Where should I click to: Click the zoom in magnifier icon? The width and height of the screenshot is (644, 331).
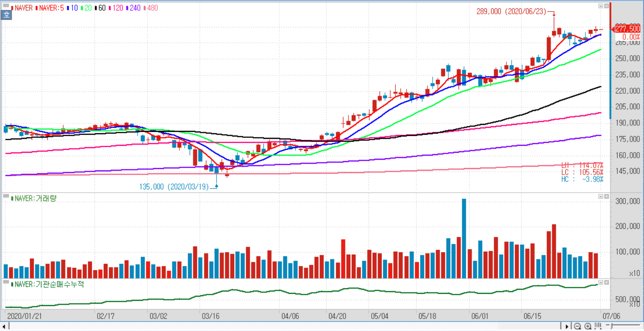click(x=588, y=326)
